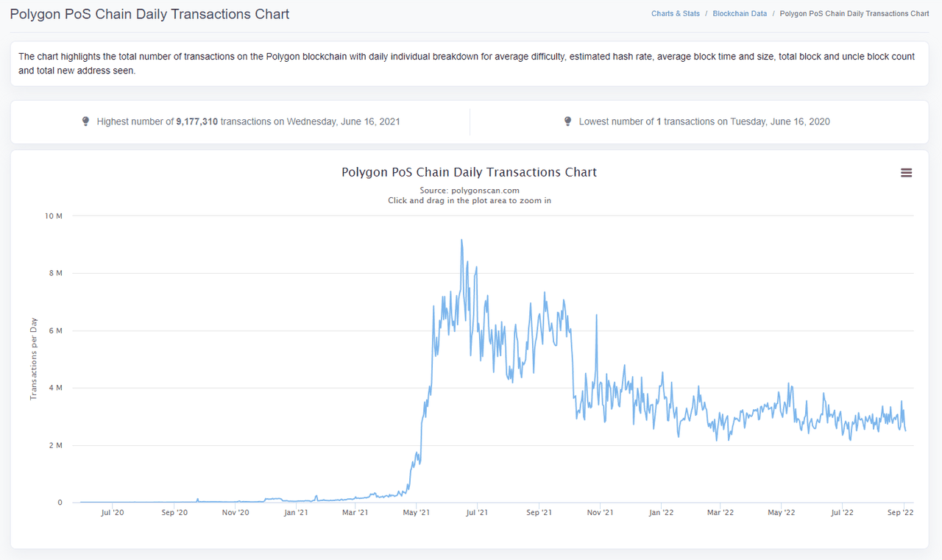Screen dimensions: 942x560
Task: Click the page heading at the top left
Action: (x=149, y=14)
